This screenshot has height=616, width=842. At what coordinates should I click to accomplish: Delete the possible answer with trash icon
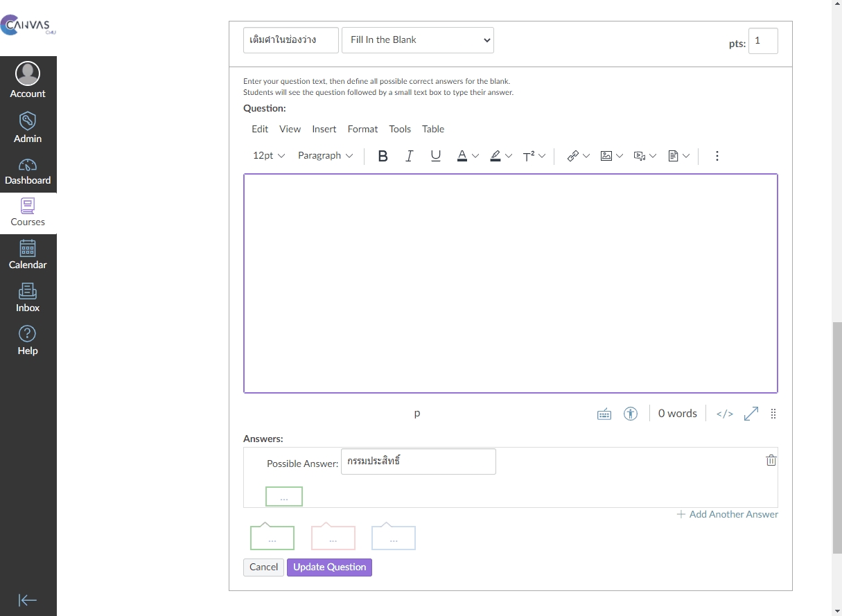pos(771,460)
